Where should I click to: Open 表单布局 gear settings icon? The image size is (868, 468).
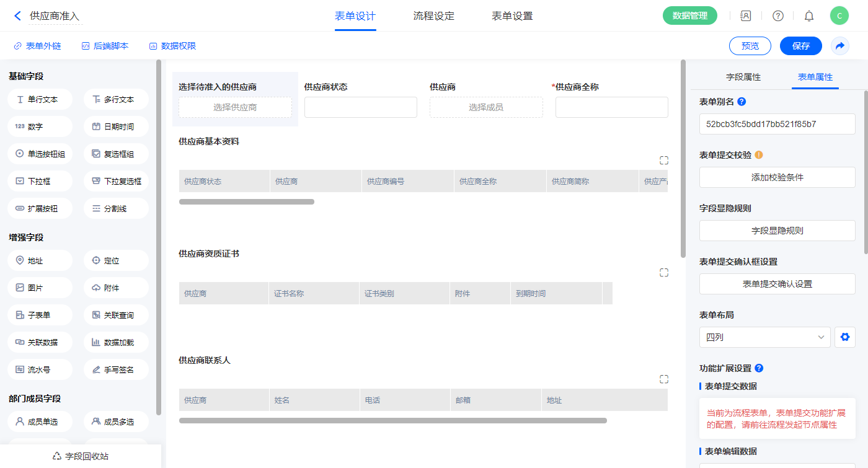844,337
